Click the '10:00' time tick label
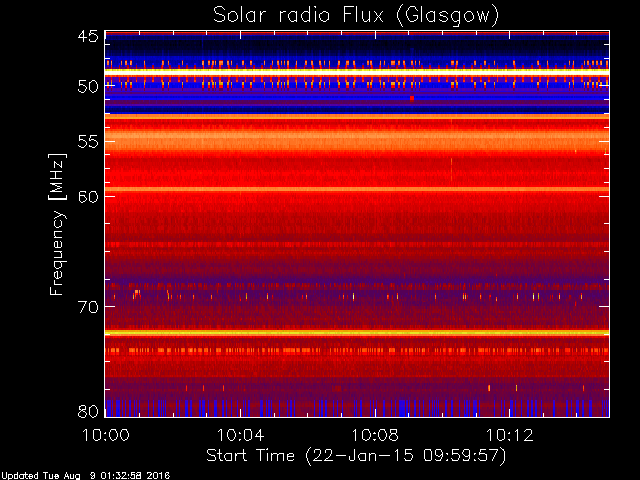 click(106, 435)
